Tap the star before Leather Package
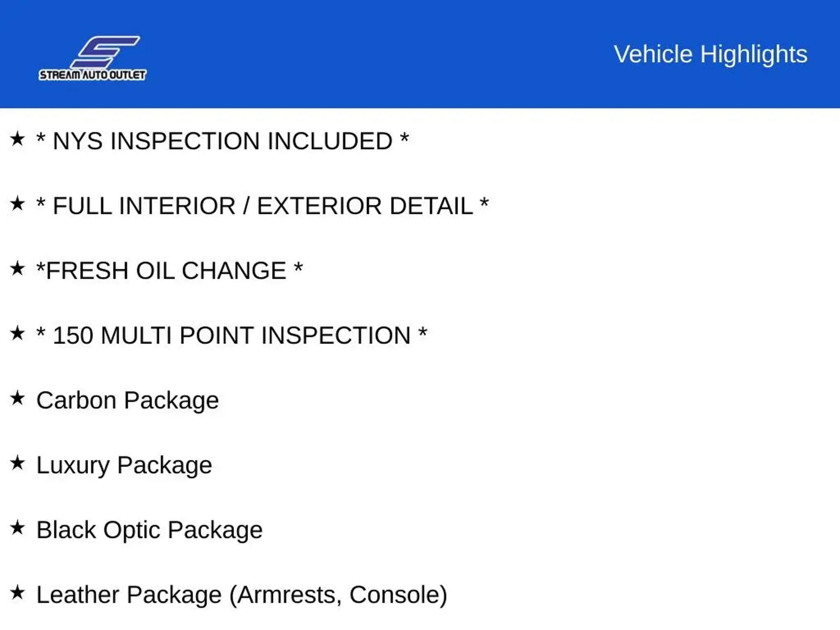The image size is (840, 630). (x=18, y=593)
